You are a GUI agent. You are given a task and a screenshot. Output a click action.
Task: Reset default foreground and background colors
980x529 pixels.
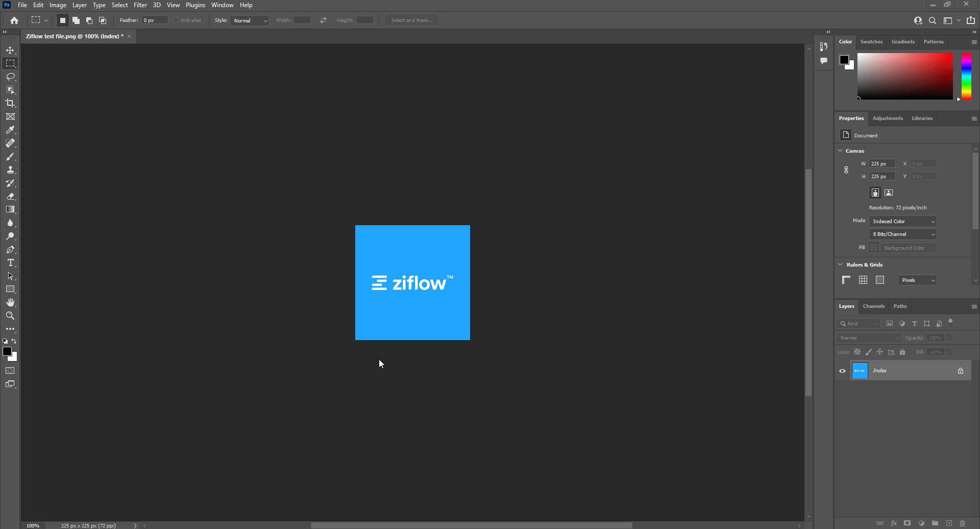click(5, 341)
